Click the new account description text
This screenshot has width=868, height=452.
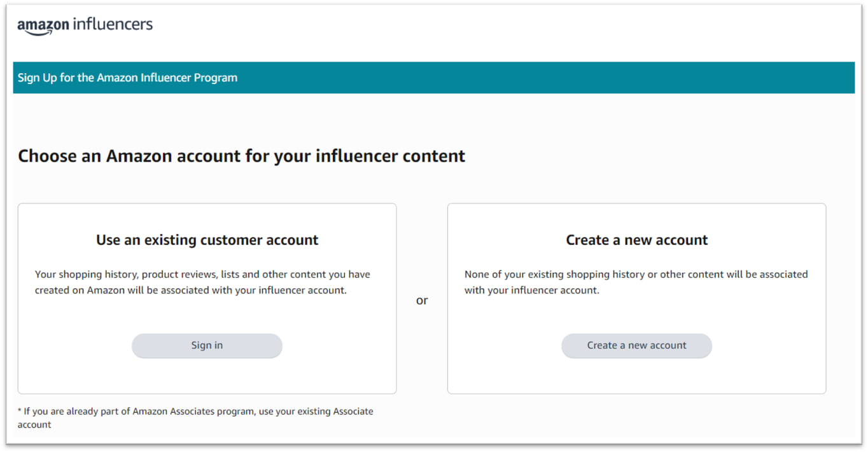pos(636,282)
